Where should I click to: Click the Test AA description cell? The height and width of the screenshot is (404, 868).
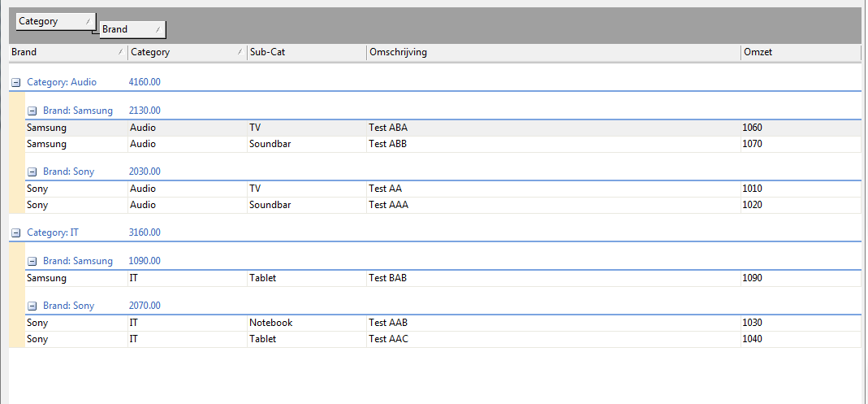[386, 189]
